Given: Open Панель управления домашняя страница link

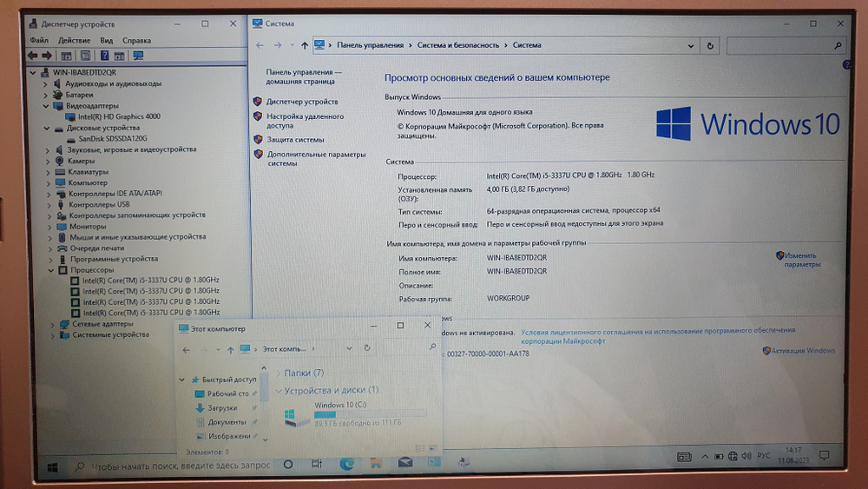Looking at the screenshot, I should 303,76.
